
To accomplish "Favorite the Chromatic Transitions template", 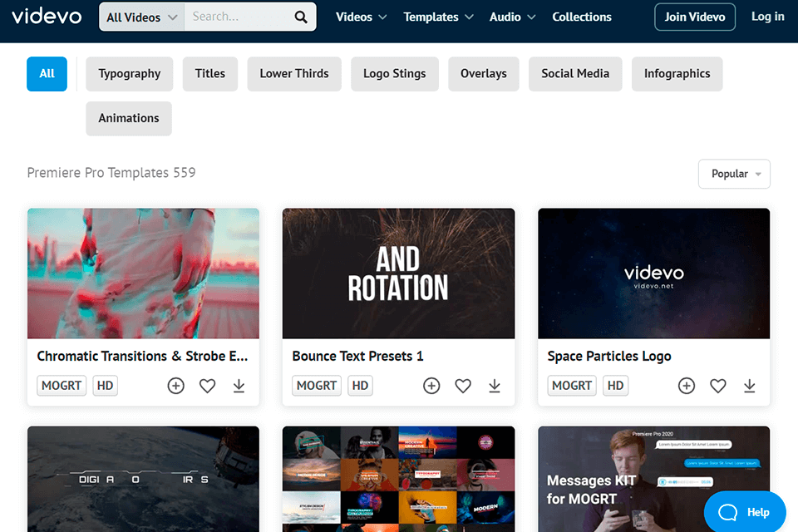I will pyautogui.click(x=207, y=386).
